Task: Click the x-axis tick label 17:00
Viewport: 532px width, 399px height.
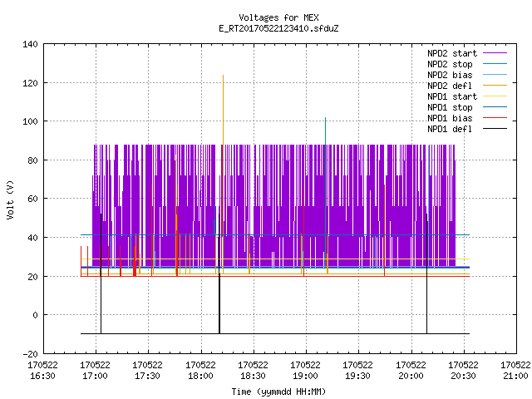Action: pyautogui.click(x=95, y=377)
